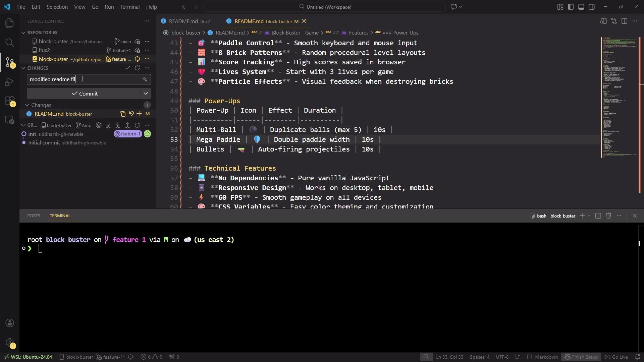Viewport: 644px width, 362px height.
Task: Open the Explorer view in activity bar
Action: point(10,23)
